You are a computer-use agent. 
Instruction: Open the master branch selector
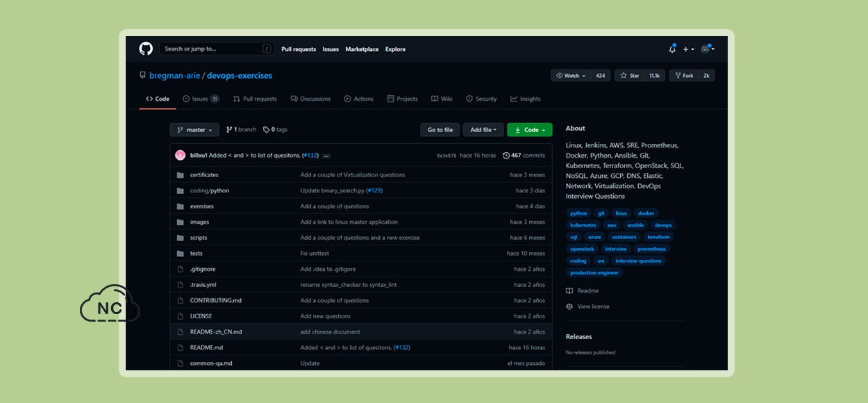coord(194,130)
